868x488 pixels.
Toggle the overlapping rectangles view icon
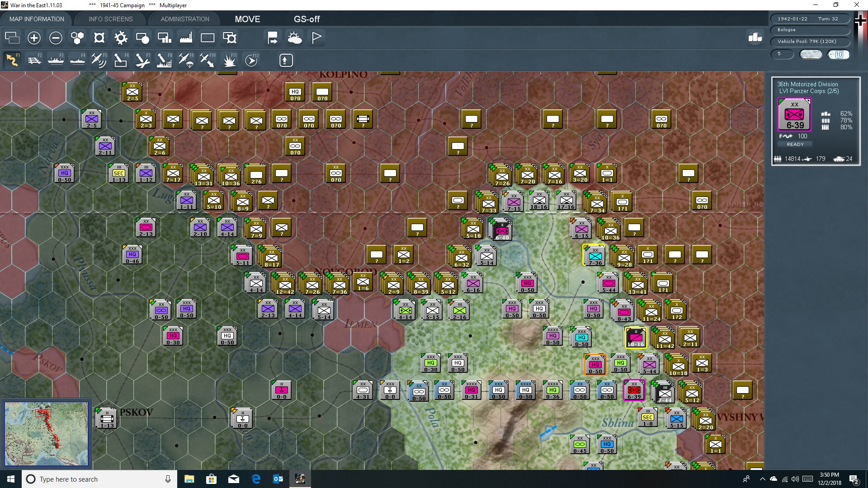pyautogui.click(x=12, y=38)
